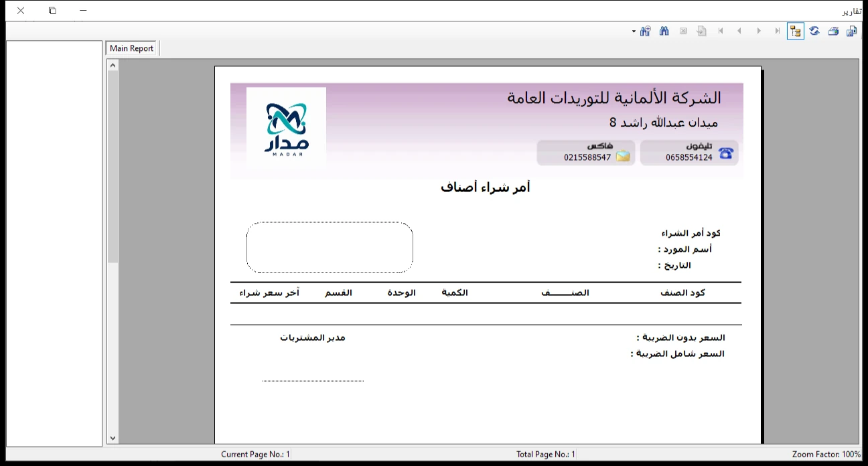Click the vertical scrollbar up arrow

tap(113, 66)
